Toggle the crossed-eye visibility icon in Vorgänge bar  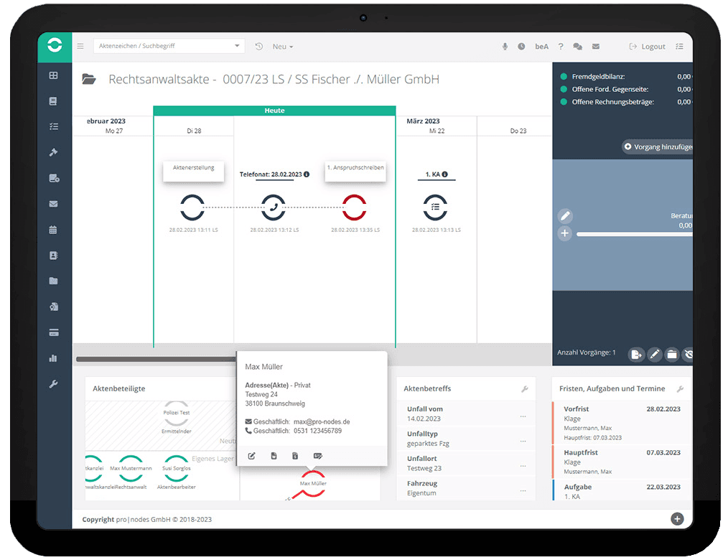[688, 354]
